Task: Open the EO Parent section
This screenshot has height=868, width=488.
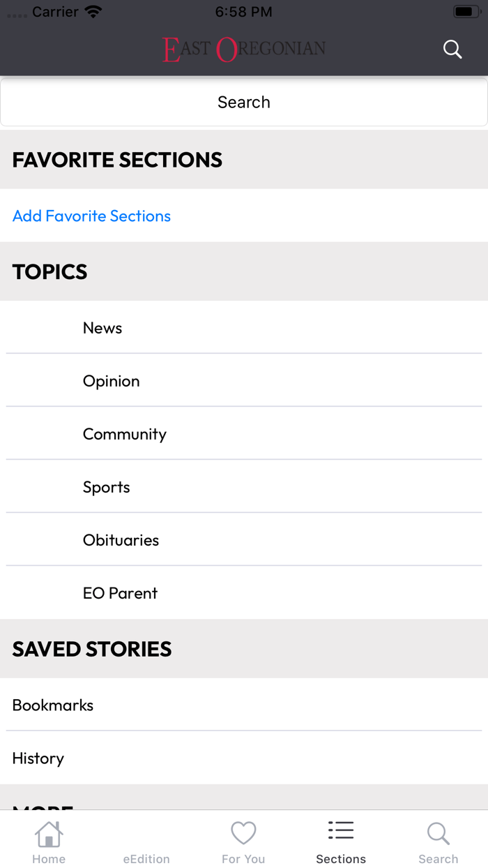Action: [119, 592]
